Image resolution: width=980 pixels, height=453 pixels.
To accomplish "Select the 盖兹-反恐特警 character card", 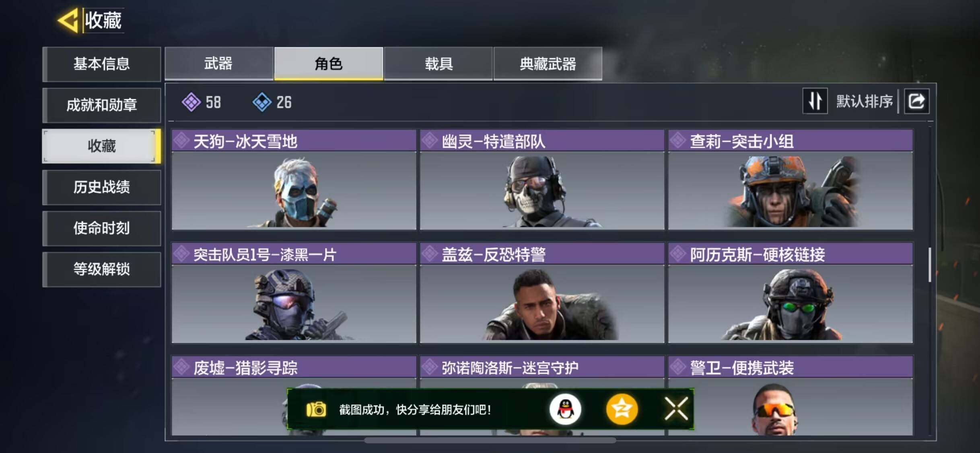I will coord(542,293).
